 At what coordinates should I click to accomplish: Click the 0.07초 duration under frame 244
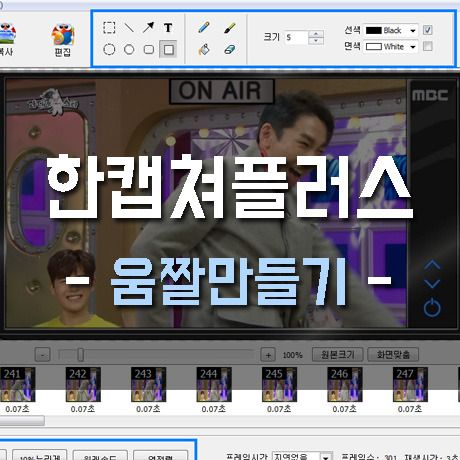coord(214,409)
